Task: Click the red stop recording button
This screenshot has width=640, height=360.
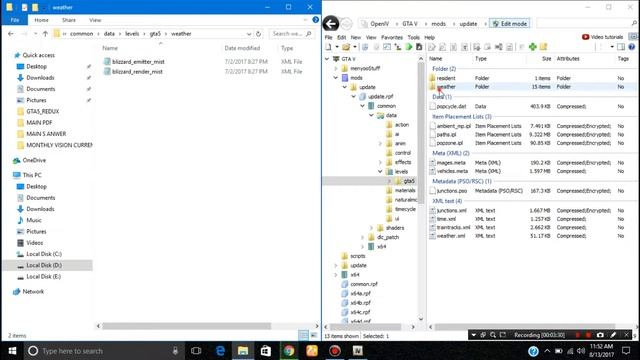Action: [x=588, y=335]
